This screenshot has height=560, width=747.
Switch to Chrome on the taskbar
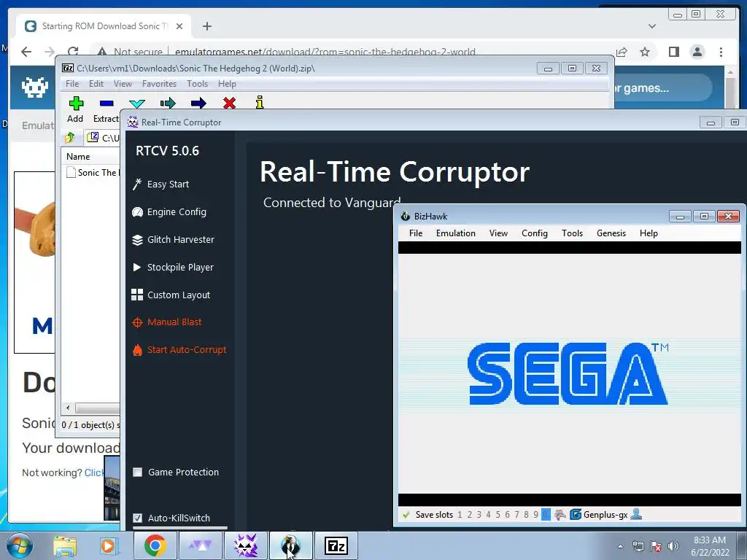(155, 546)
